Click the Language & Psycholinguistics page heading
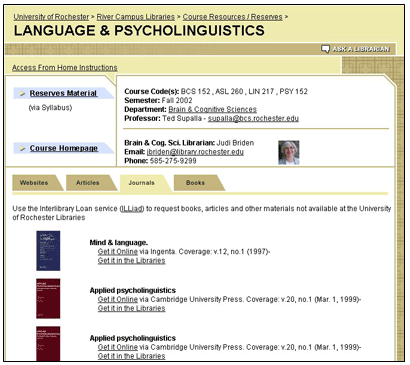Viewport: 410px width, 365px height. click(139, 31)
